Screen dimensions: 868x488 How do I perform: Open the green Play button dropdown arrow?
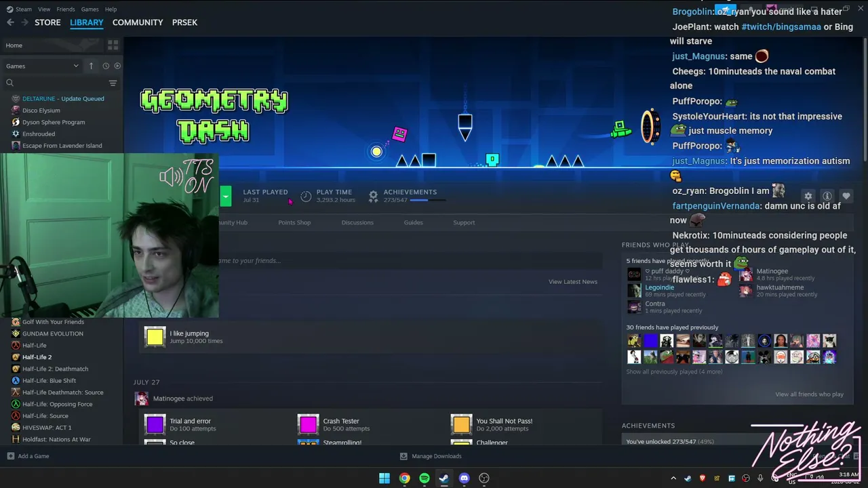click(225, 196)
